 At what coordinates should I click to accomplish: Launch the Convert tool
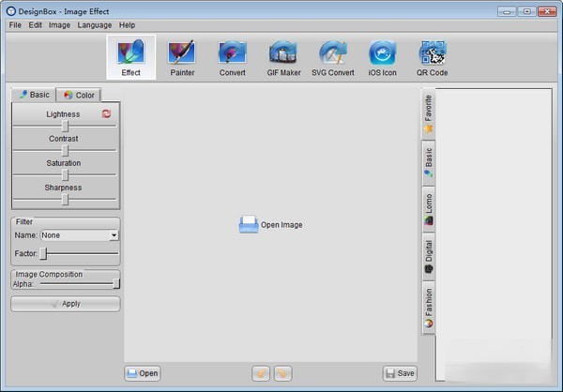pos(233,58)
